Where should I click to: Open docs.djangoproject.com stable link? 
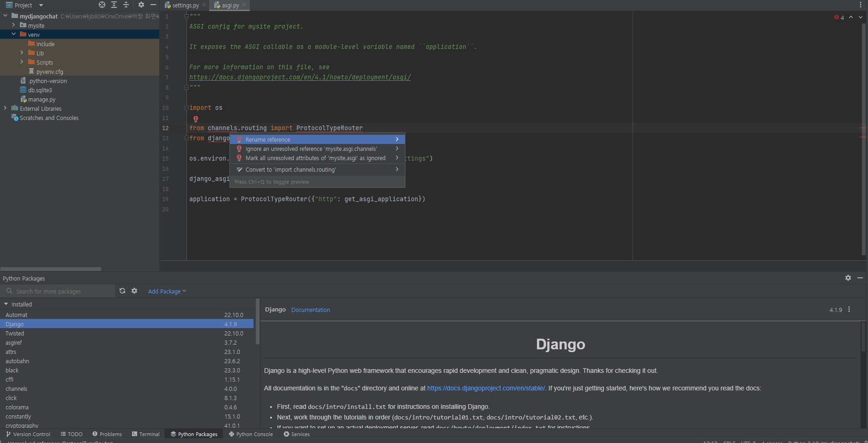click(x=486, y=388)
